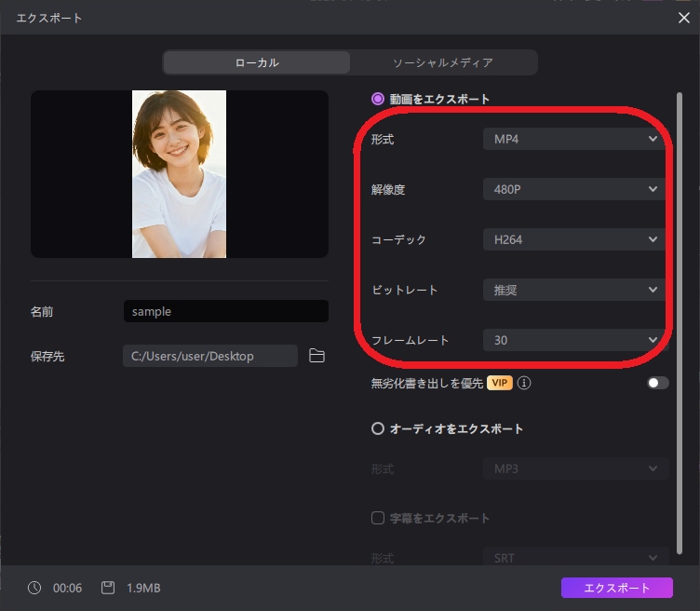Viewport: 700px width, 611px height.
Task: Click the 00:06 duration text
Action: pos(67,588)
